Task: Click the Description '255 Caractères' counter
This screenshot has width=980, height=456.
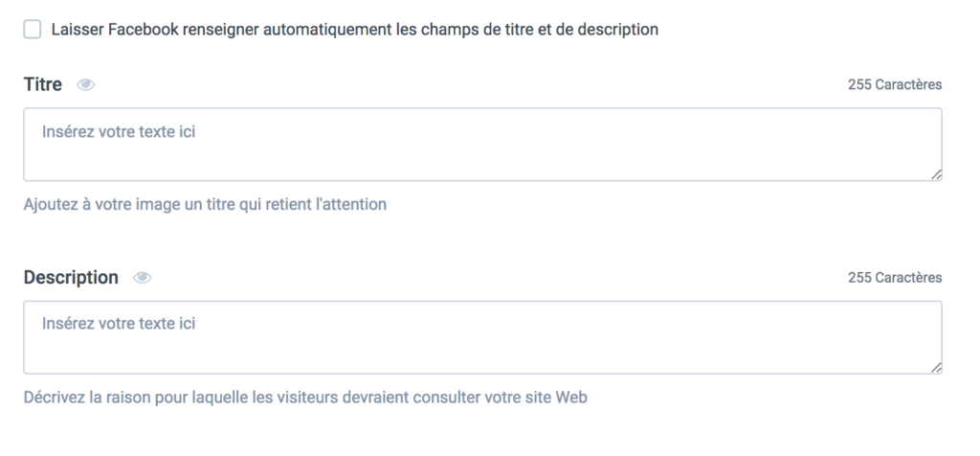Action: point(895,278)
